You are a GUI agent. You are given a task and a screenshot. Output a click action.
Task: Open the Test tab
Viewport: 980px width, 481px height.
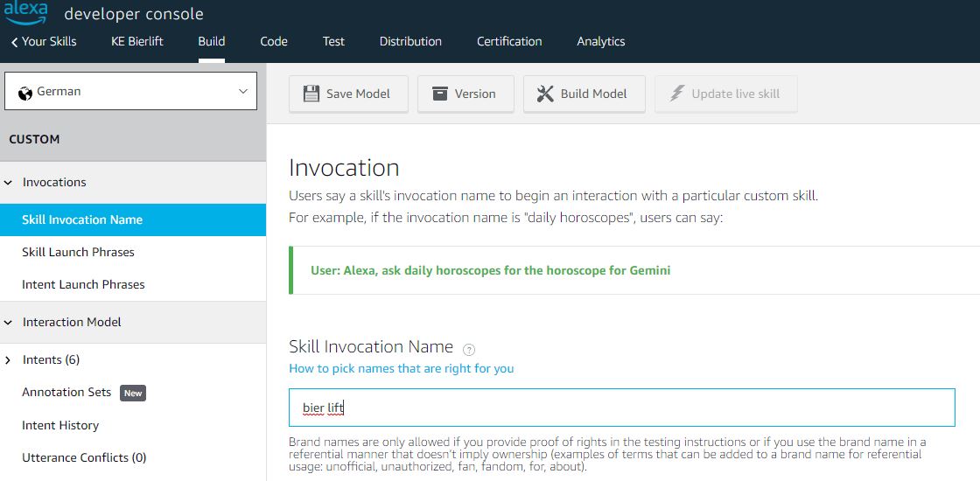[x=333, y=41]
